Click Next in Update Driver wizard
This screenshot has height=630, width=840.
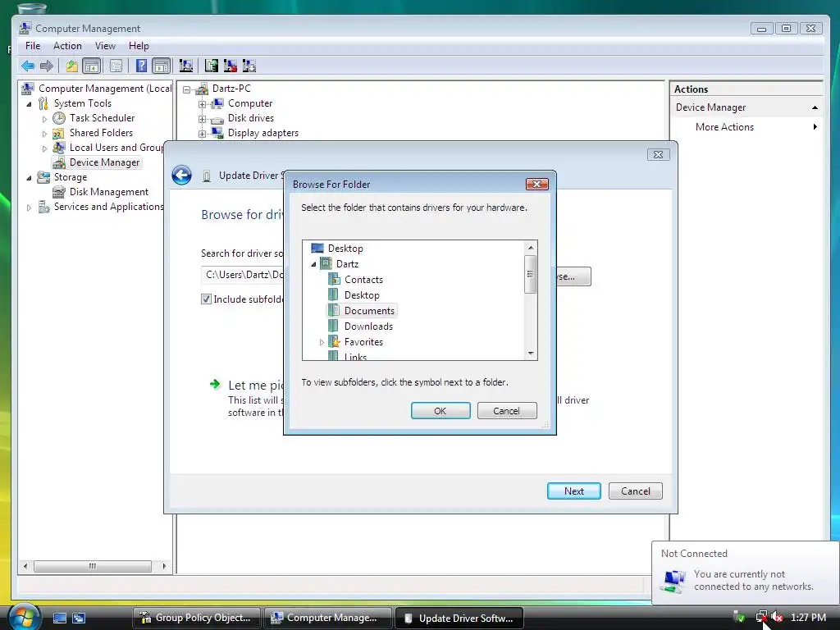point(573,491)
